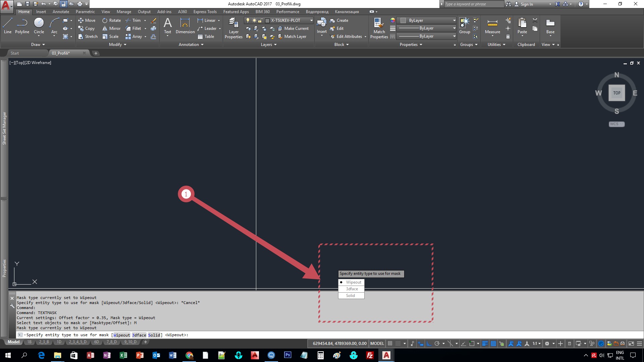Open the Annotate ribbon tab
Image resolution: width=644 pixels, height=362 pixels.
click(61, 12)
